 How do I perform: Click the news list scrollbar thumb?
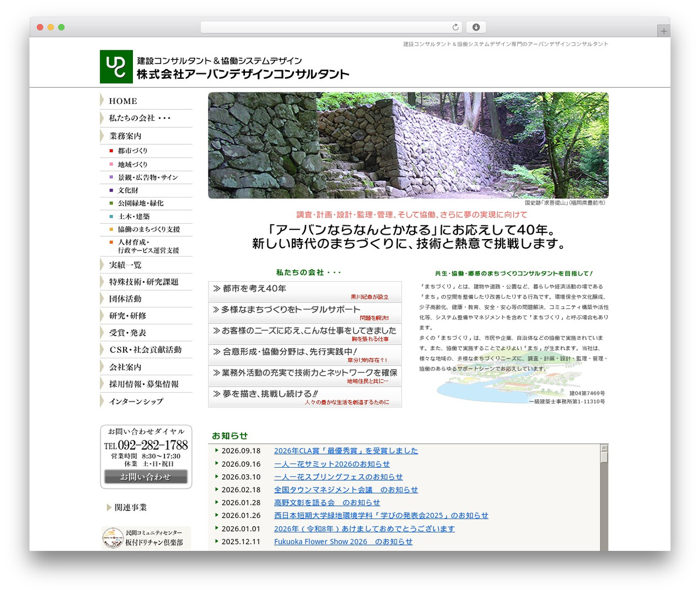604,456
